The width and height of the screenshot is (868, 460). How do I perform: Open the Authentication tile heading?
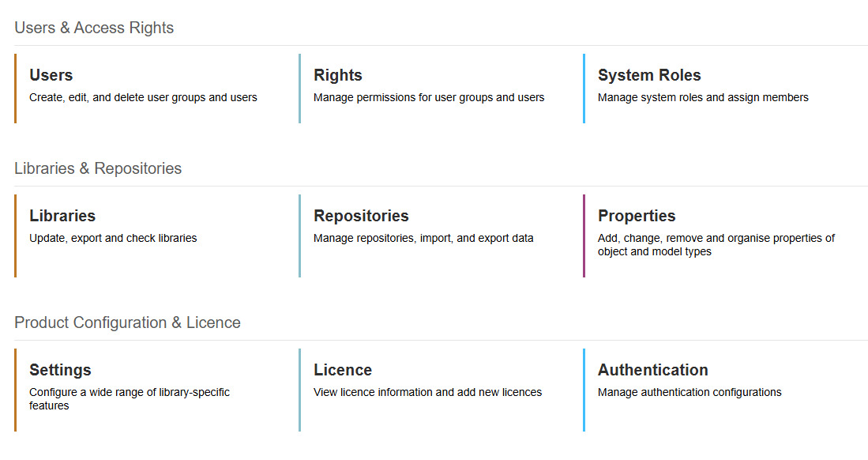652,370
